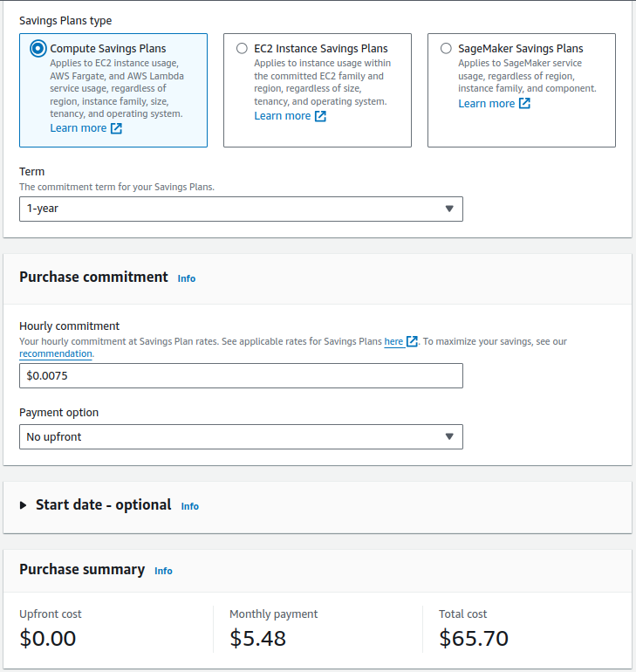Click the Hourly commitment input field

click(x=241, y=376)
